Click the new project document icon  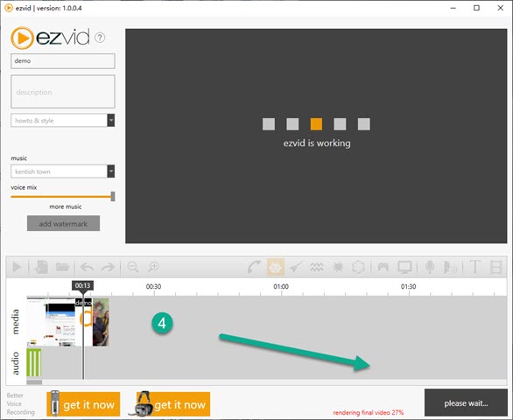coord(41,267)
